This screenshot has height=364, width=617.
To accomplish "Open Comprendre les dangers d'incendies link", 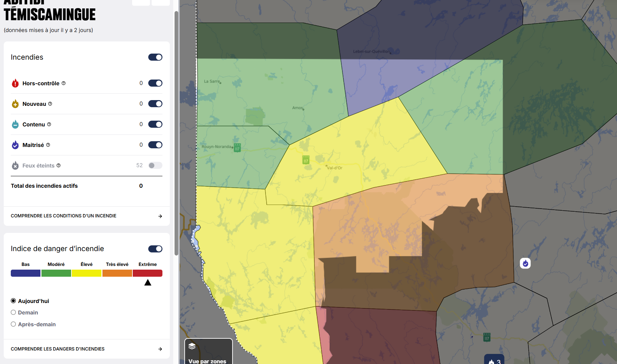I will tap(87, 349).
